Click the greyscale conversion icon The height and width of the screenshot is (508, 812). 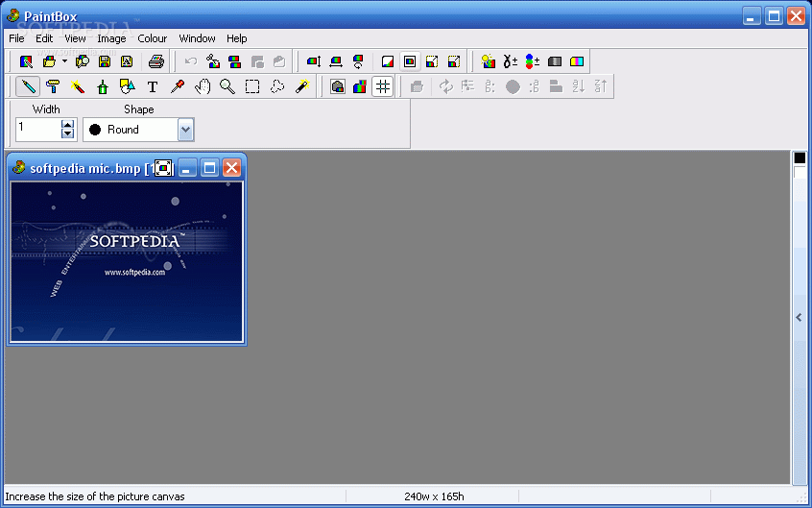[x=555, y=61]
